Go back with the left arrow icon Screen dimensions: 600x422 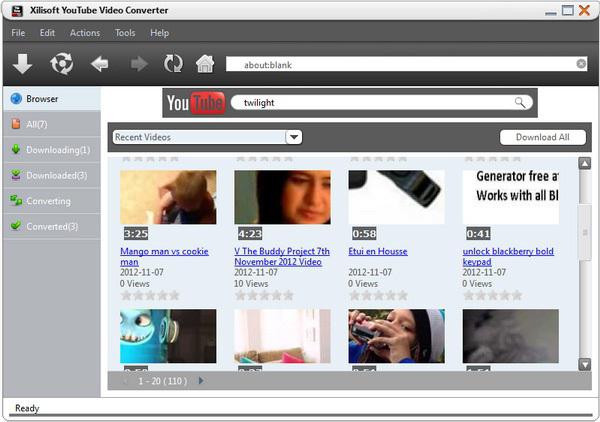pos(99,64)
